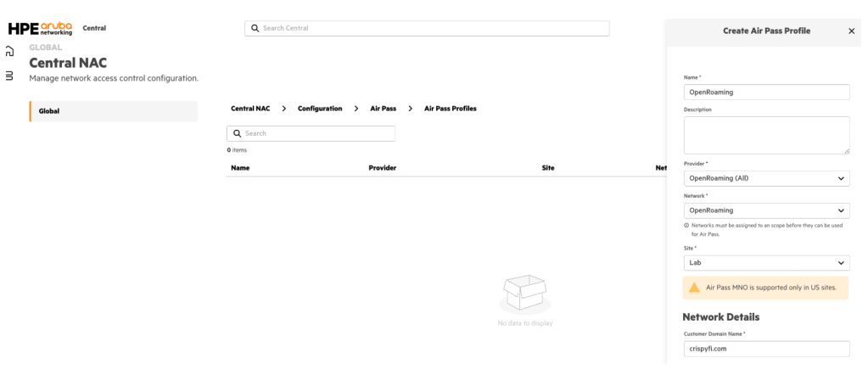Expand the Network dropdown showing OpenRoaming

(765, 210)
